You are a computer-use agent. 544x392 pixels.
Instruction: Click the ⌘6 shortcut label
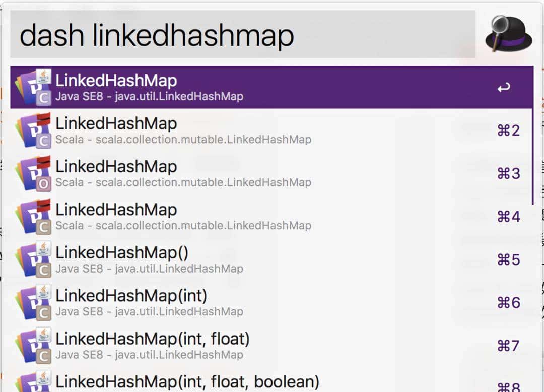(509, 303)
